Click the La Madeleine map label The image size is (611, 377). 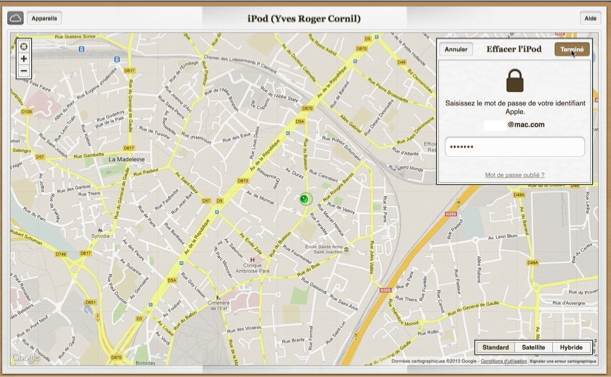coord(126,159)
